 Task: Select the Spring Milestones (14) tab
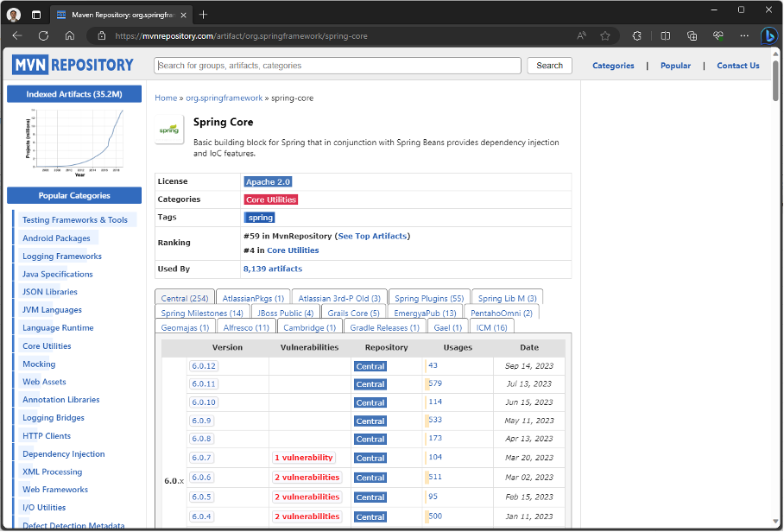pos(202,313)
